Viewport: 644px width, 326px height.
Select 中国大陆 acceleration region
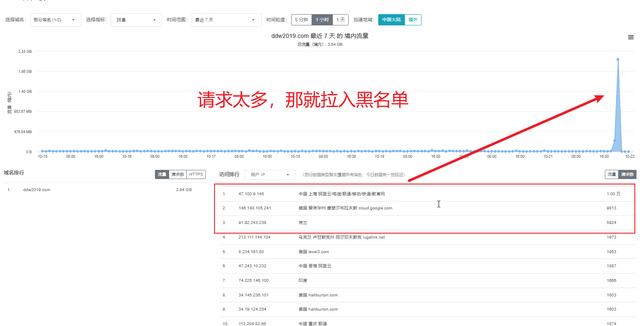[391, 20]
